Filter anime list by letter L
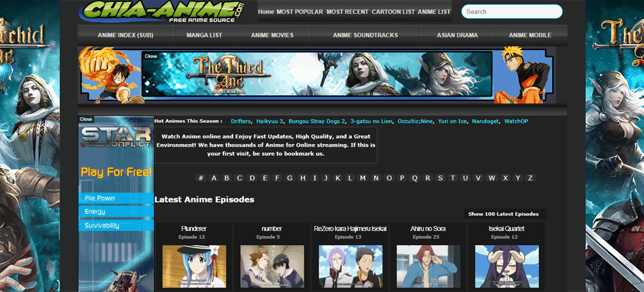This screenshot has height=292, width=644. (x=350, y=178)
